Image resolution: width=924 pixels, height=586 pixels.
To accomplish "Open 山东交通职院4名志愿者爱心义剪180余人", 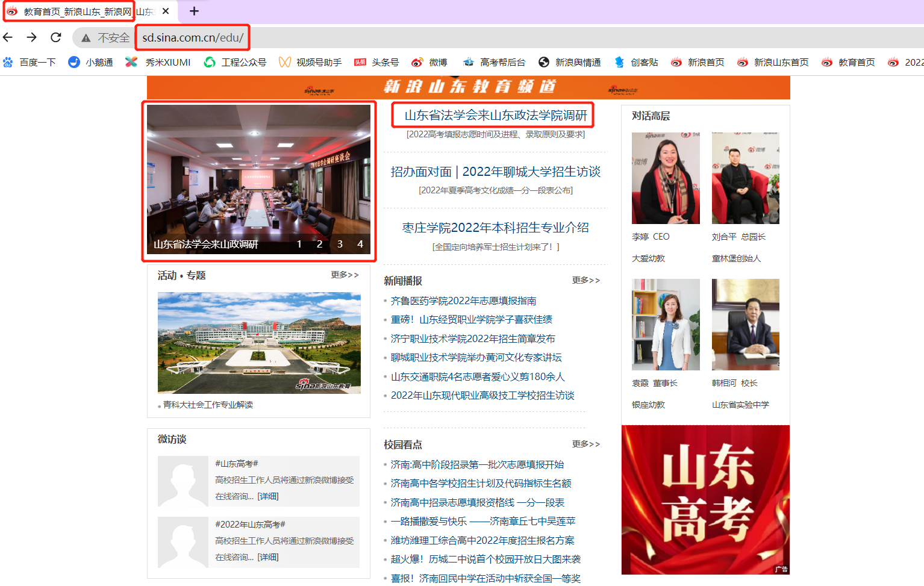I will click(478, 376).
